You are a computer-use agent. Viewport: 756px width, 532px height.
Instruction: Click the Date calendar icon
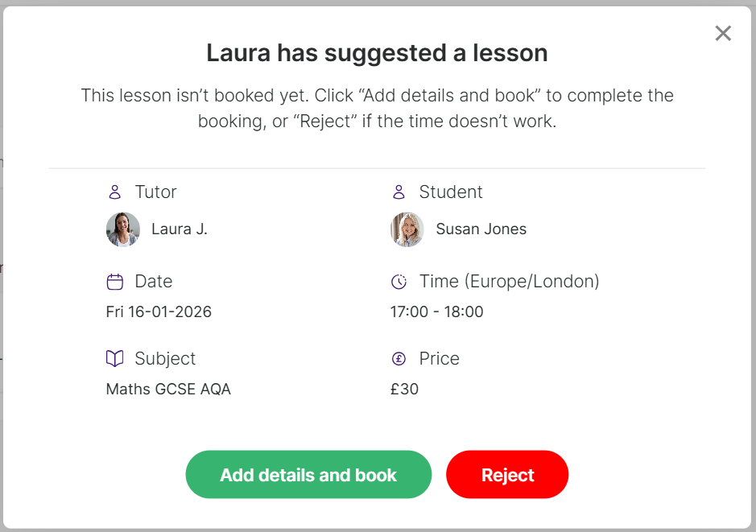[115, 282]
